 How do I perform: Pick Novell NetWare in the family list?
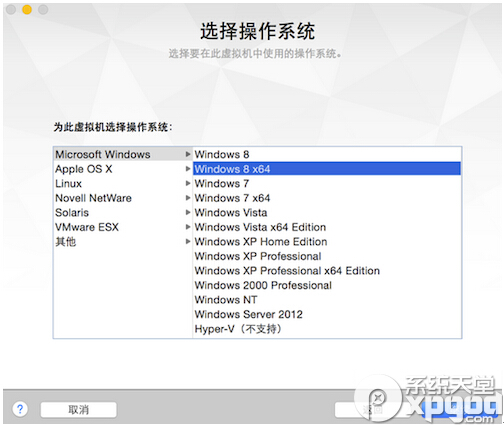[123, 198]
